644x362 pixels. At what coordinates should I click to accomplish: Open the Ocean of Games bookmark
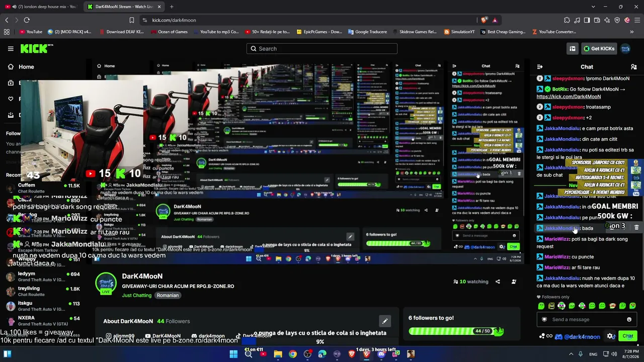coord(170,32)
